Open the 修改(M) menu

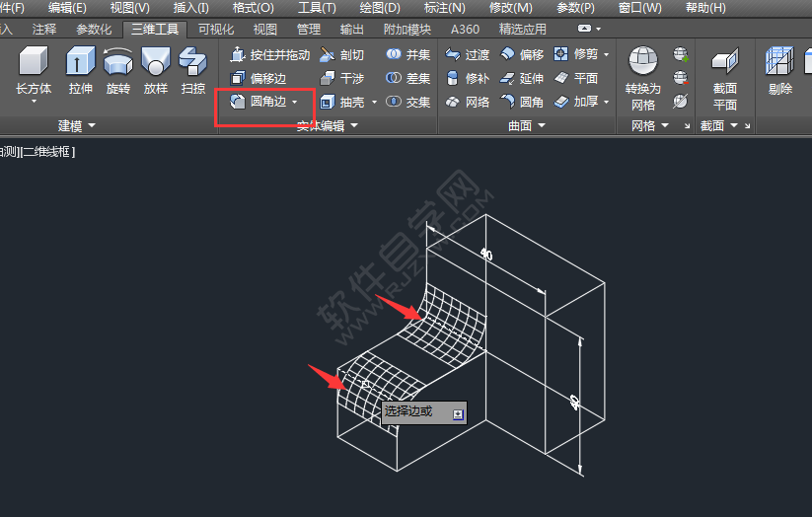511,8
